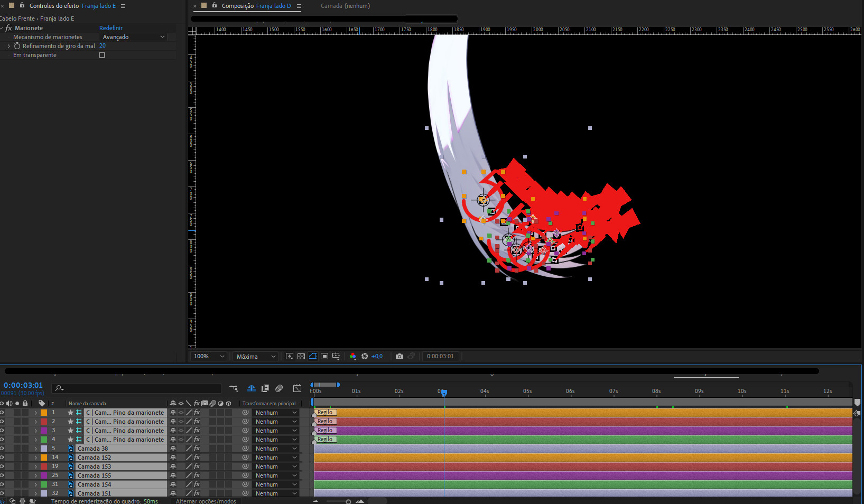864x504 pixels.
Task: Open the graph editor icon
Action: tap(298, 388)
